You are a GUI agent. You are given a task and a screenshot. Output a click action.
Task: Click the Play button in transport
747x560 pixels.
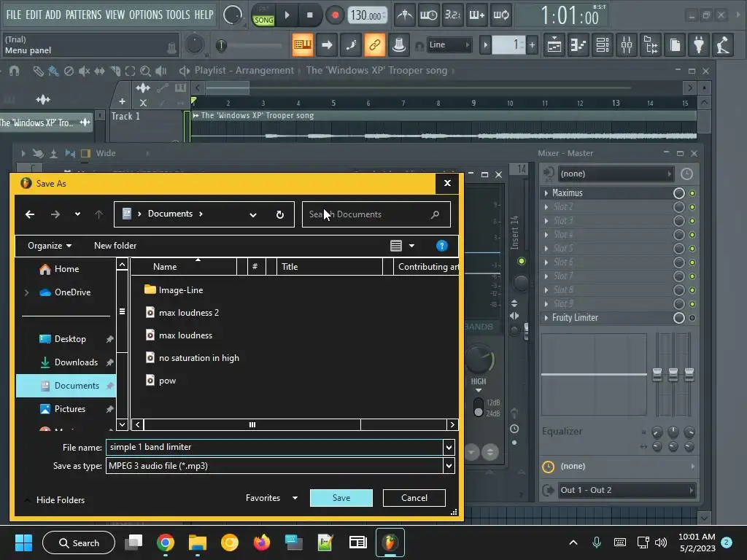pos(287,15)
